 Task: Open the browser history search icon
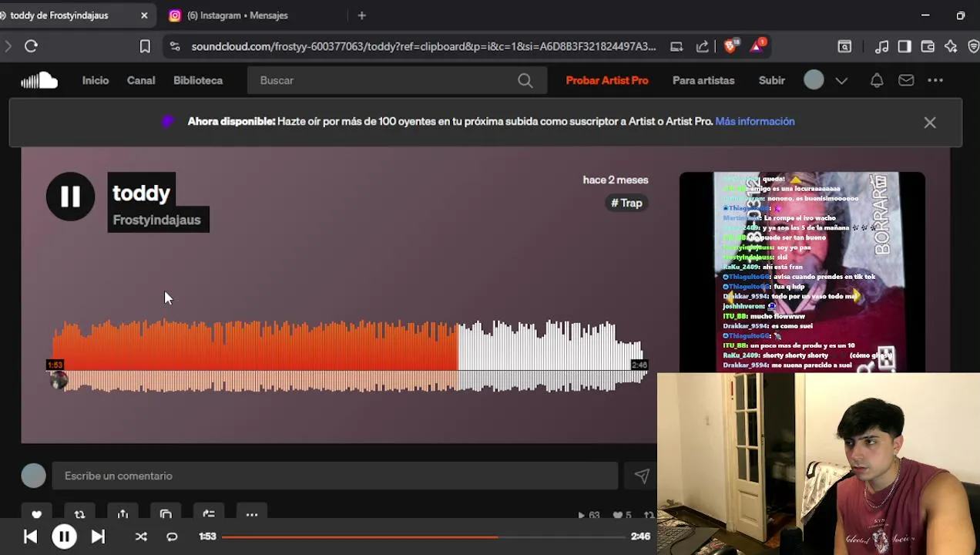[x=844, y=46]
